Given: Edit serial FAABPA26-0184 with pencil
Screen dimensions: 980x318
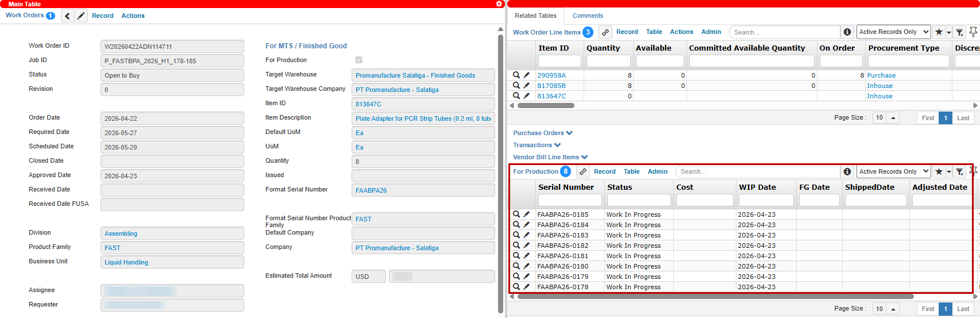Looking at the screenshot, I should click(526, 225).
